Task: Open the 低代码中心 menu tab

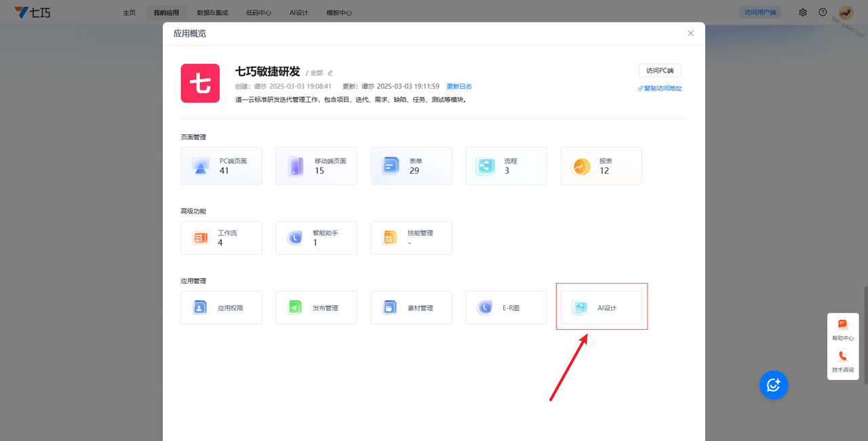Action: point(258,13)
